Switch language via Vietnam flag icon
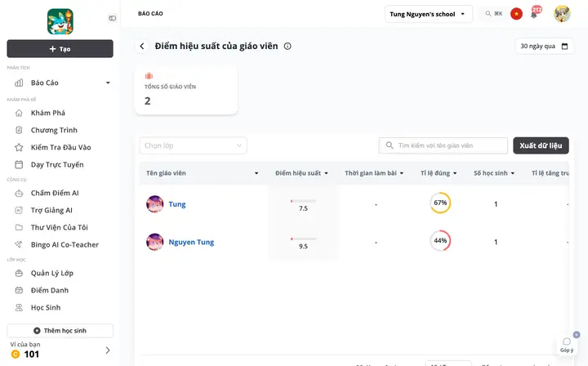The image size is (588, 366). click(x=516, y=14)
